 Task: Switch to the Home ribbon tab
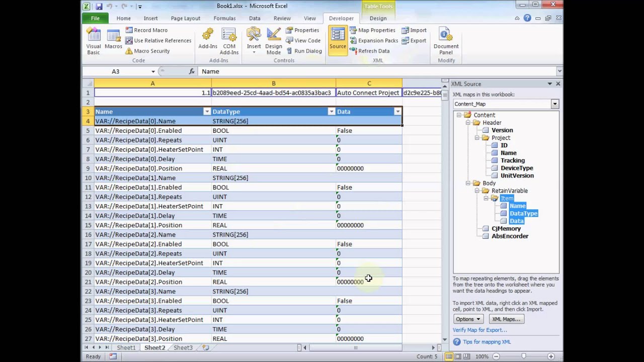click(123, 18)
